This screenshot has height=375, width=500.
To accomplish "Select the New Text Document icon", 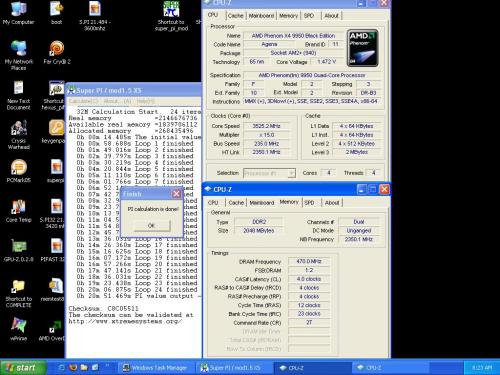I will coord(19,95).
